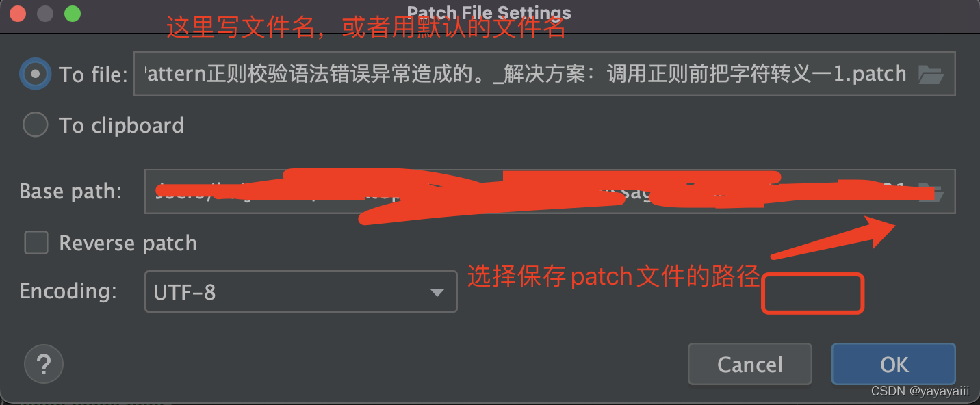Open help with the question mark button

click(44, 363)
